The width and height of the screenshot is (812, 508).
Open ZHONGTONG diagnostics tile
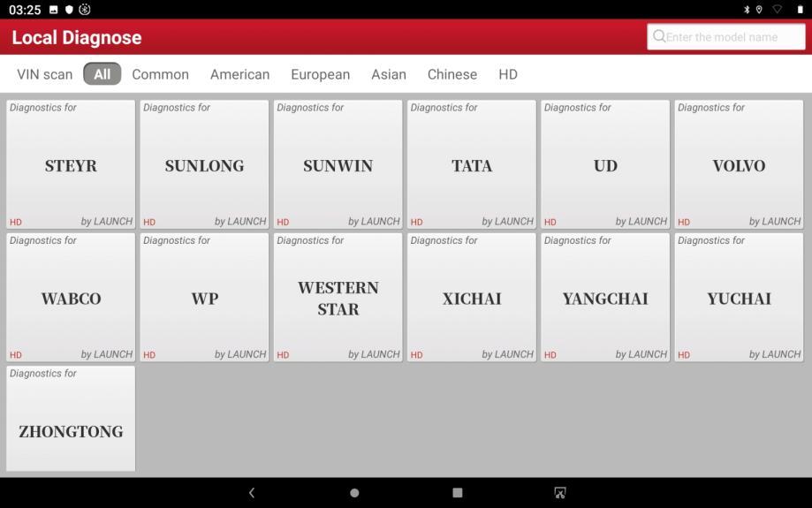click(71, 419)
